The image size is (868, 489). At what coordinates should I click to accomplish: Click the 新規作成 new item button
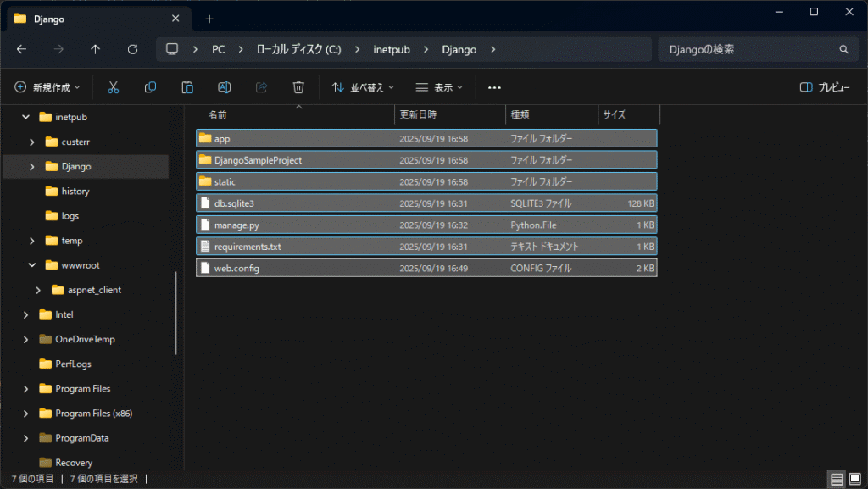47,87
